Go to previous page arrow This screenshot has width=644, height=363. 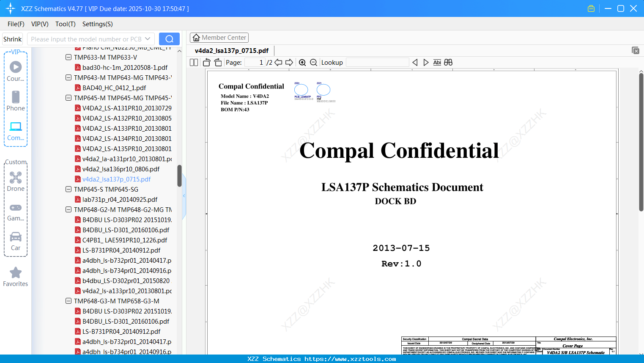point(278,63)
